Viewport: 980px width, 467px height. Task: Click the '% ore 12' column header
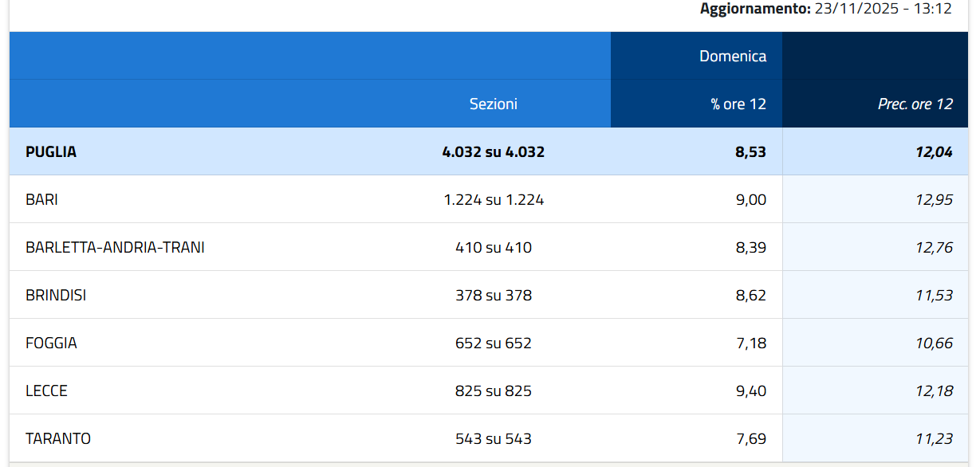(x=738, y=104)
